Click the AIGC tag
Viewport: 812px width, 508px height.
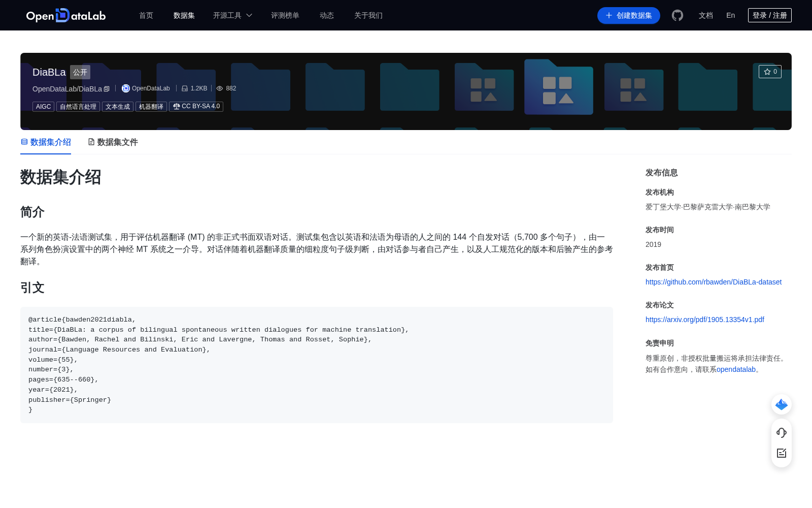click(43, 107)
